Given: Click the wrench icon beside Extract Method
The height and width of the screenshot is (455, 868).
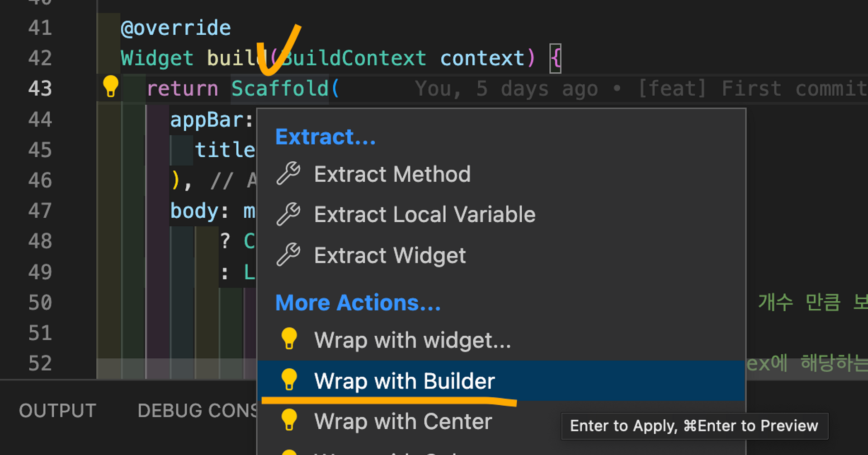Looking at the screenshot, I should coord(288,174).
